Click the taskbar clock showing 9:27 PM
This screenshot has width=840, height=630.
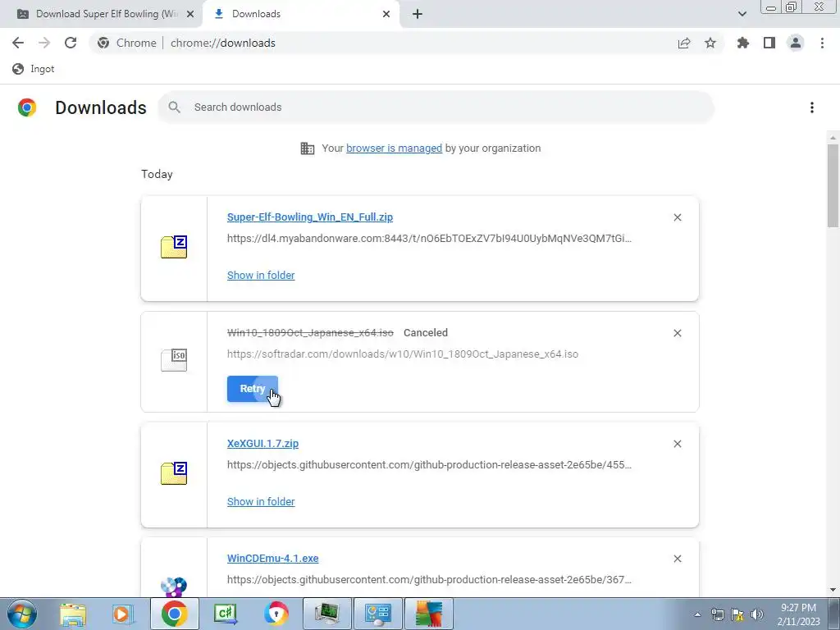(x=798, y=614)
